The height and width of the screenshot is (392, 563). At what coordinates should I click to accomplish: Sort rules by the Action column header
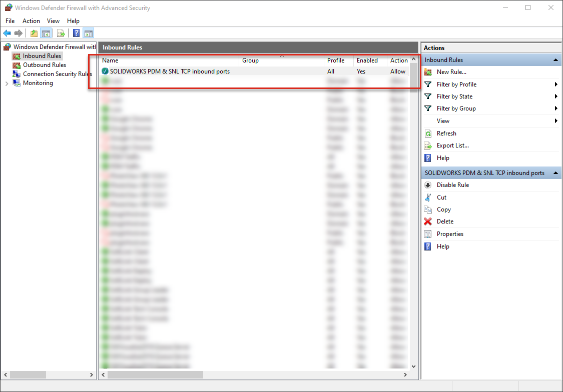(398, 60)
